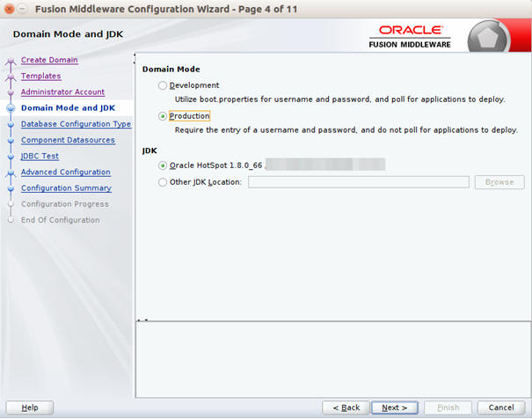The image size is (532, 419).
Task: Click the Finish button
Action: (448, 408)
